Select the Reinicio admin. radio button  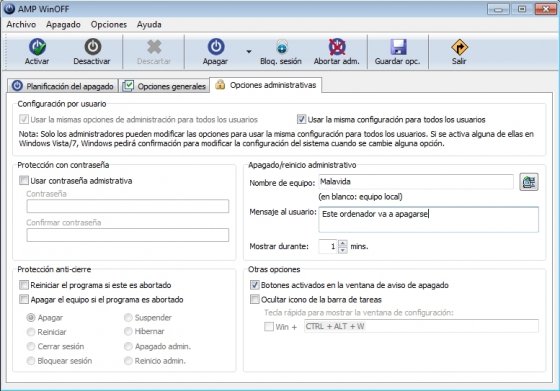(x=128, y=361)
